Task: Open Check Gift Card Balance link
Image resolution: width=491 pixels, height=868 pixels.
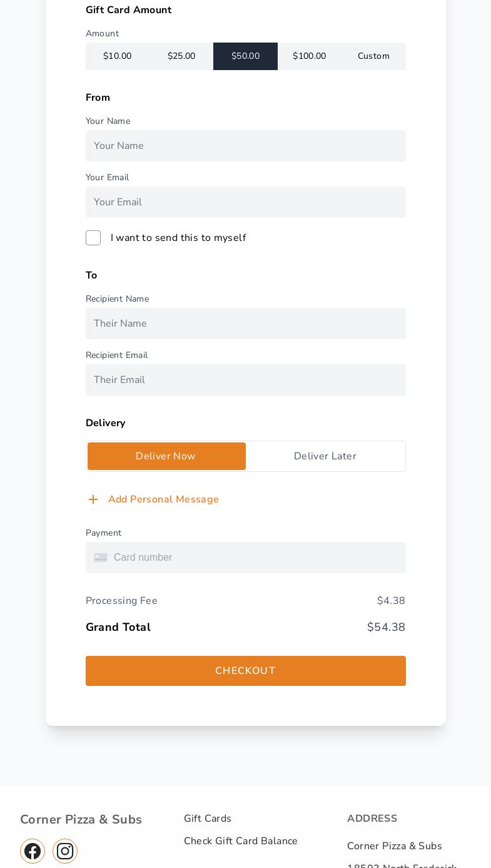Action: click(241, 841)
